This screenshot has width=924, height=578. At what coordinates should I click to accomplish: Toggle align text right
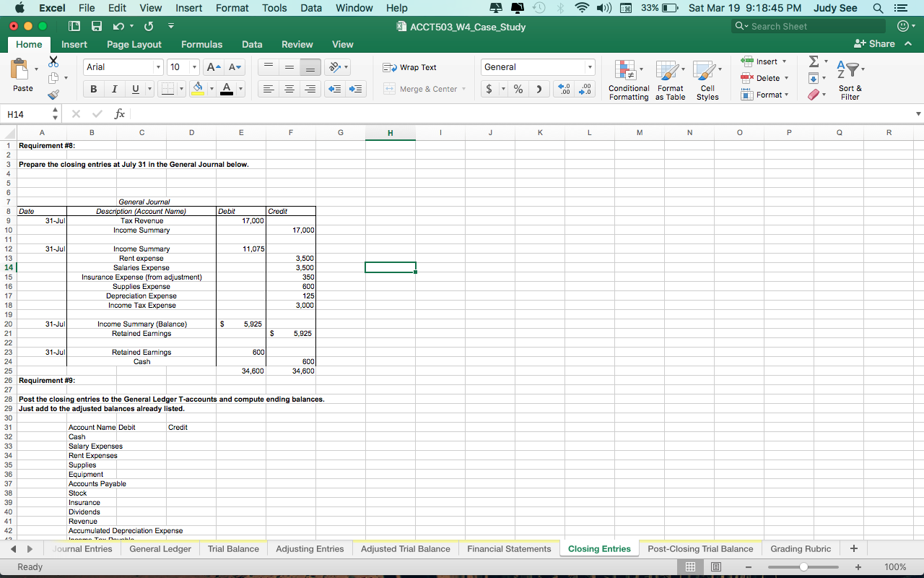tap(310, 89)
